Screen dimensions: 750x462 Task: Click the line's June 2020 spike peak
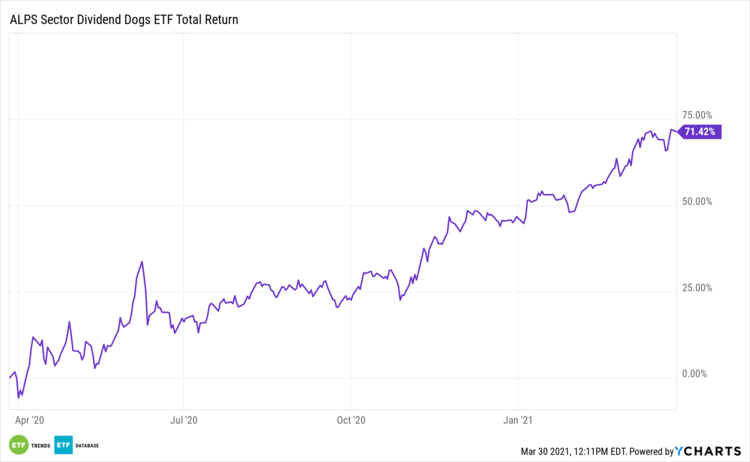142,262
